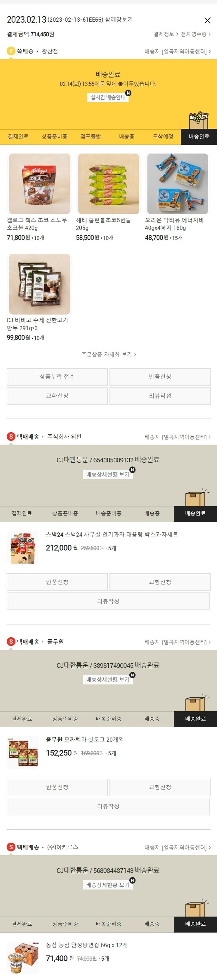
Task: Click the delivery box icon in 풀무원 section
Action: tap(197, 702)
